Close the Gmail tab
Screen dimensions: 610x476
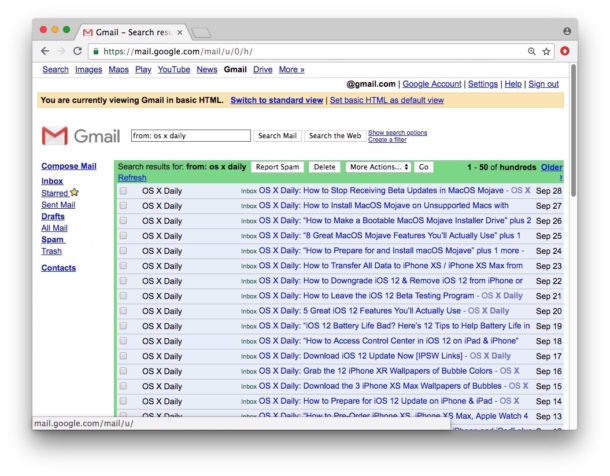coord(180,32)
